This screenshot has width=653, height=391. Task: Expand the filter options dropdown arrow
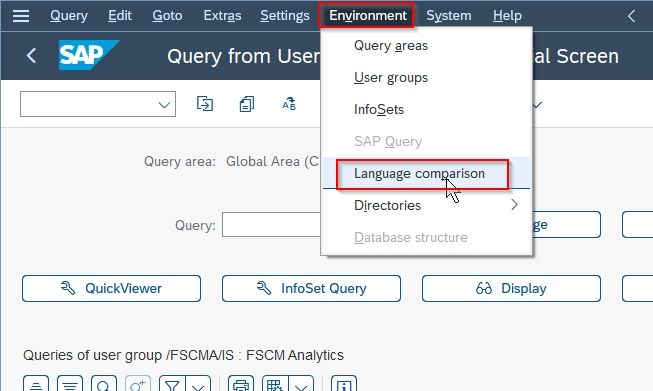198,384
